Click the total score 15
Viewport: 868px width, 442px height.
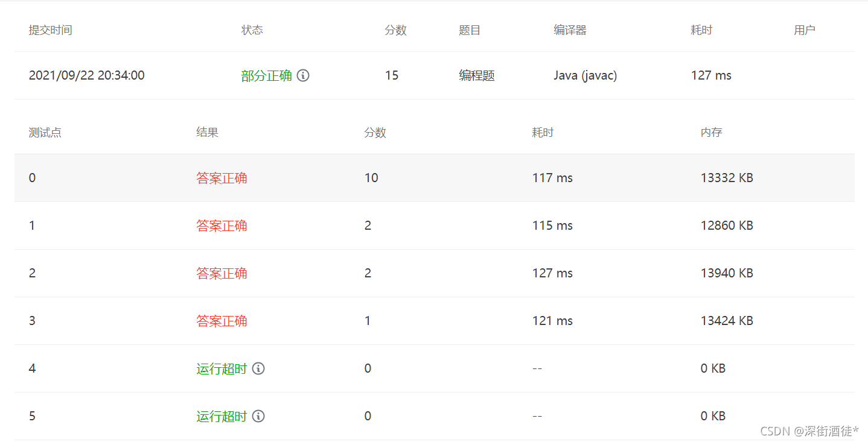[392, 75]
